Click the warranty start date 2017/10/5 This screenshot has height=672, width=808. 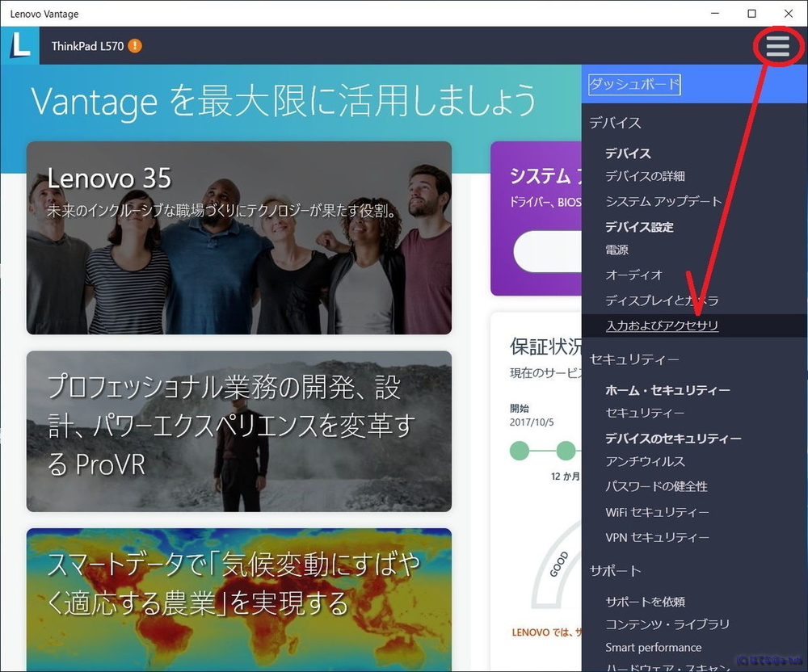[x=532, y=422]
